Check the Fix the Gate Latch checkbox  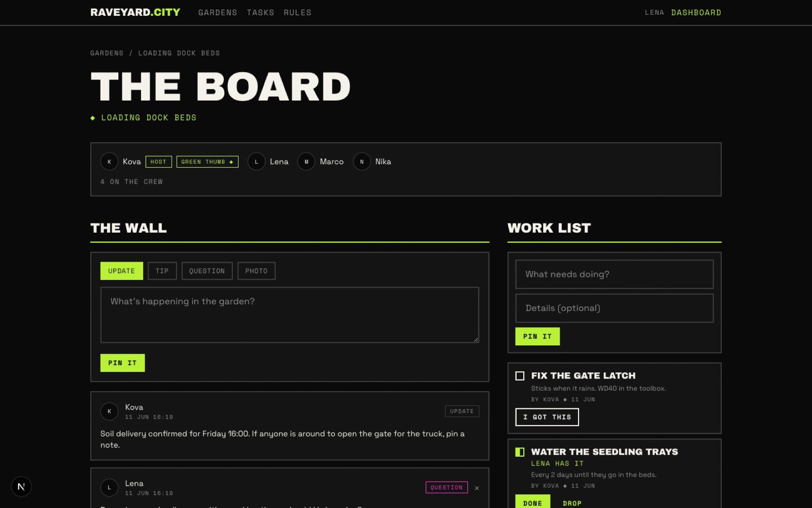(520, 376)
